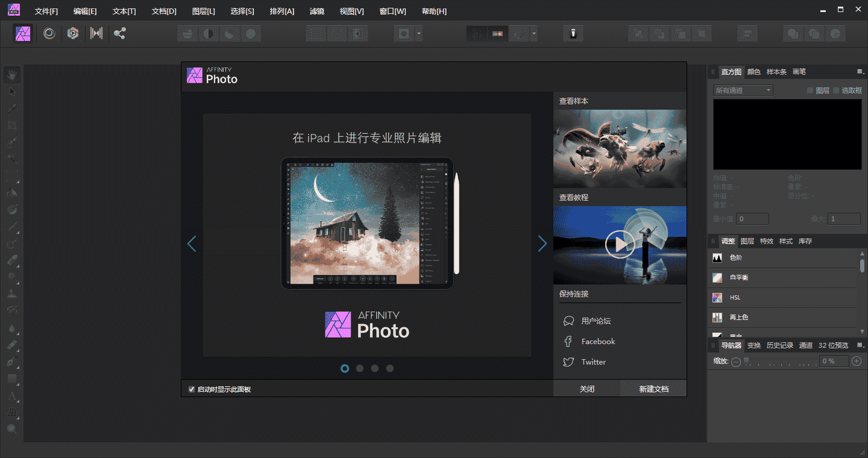
Task: Select the Text tool
Action: [12, 397]
